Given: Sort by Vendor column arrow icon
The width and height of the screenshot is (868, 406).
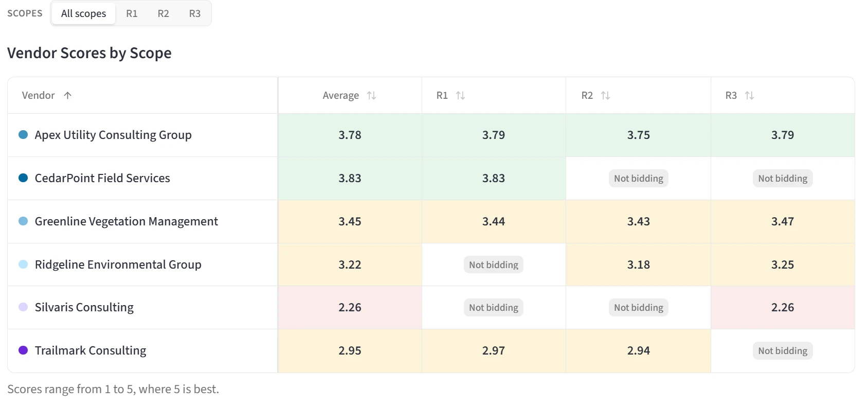Looking at the screenshot, I should pos(67,95).
